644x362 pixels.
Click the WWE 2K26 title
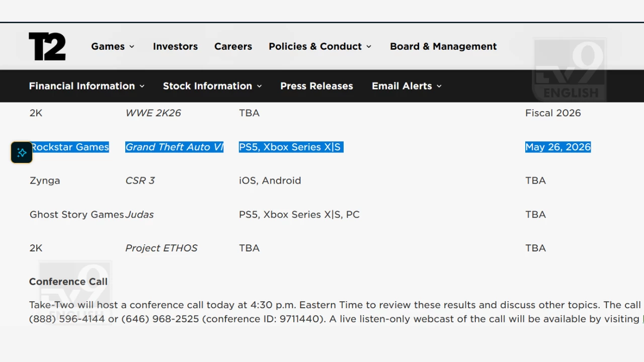(x=153, y=113)
